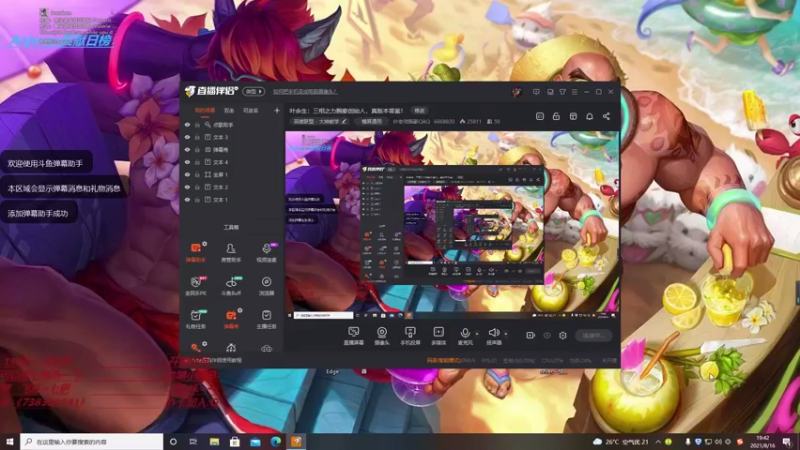Lock the 文本 3 layer
The height and width of the screenshot is (450, 800).
pyautogui.click(x=197, y=137)
